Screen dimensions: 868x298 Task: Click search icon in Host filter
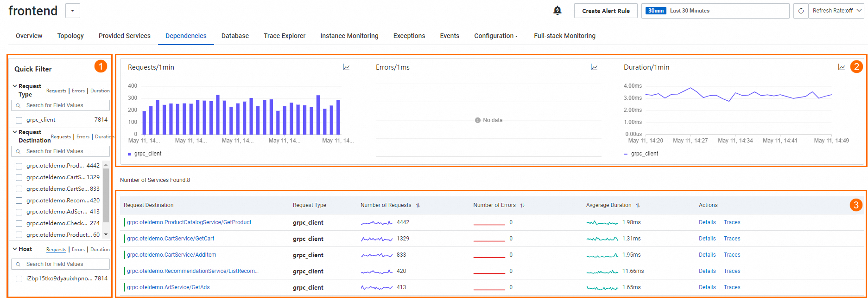point(19,264)
